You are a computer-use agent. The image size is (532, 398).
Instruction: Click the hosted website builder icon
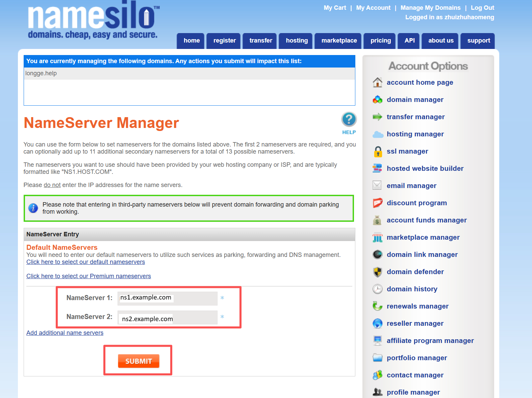point(377,168)
